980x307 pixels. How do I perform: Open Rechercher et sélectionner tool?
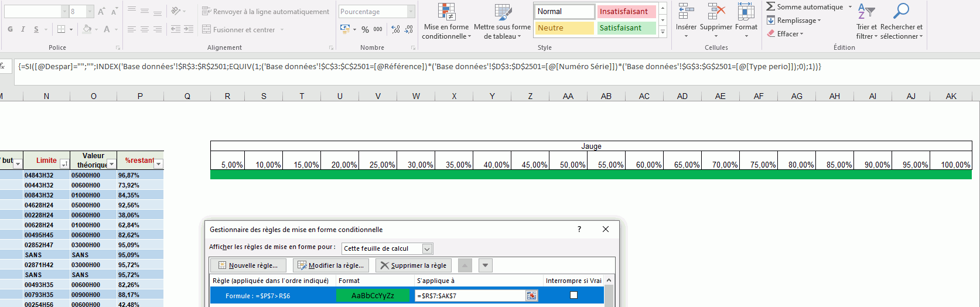coord(901,12)
